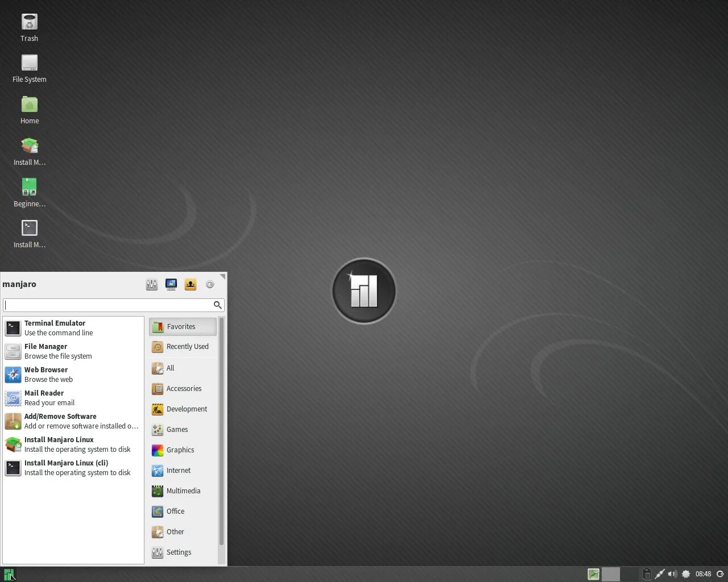
Task: Open the clipboard manager tray icon
Action: (x=647, y=574)
